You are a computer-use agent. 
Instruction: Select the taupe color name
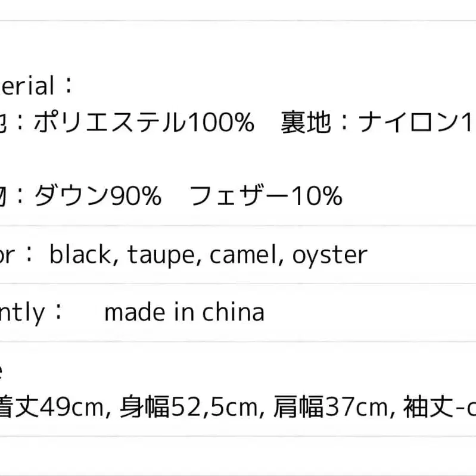point(158,255)
